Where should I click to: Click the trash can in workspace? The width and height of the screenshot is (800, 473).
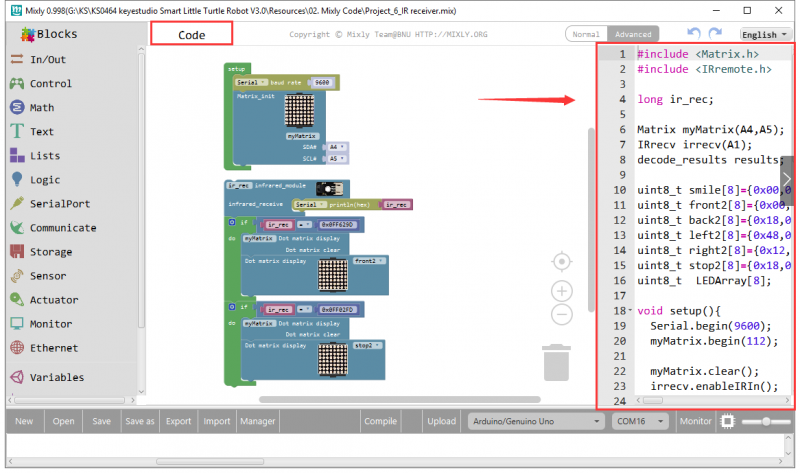pos(556,362)
